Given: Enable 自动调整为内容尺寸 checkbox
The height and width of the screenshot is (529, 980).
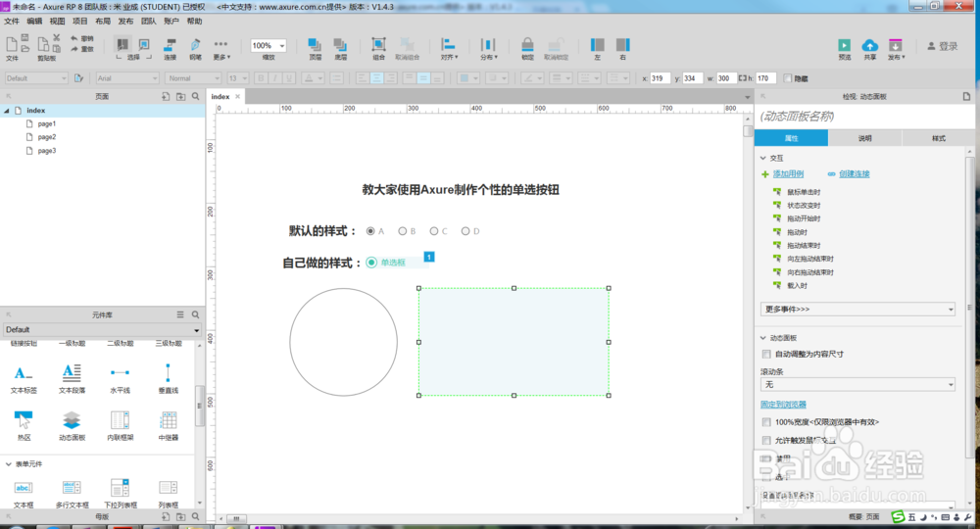Looking at the screenshot, I should tap(766, 354).
